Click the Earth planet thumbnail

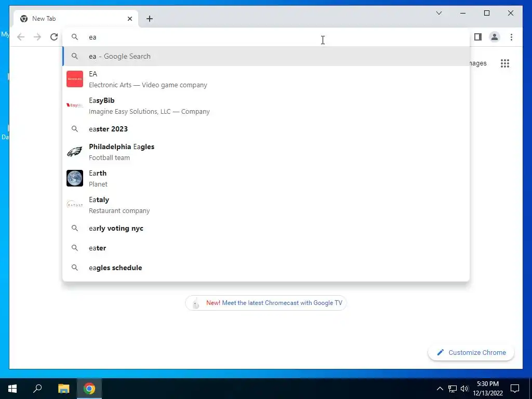pos(75,178)
